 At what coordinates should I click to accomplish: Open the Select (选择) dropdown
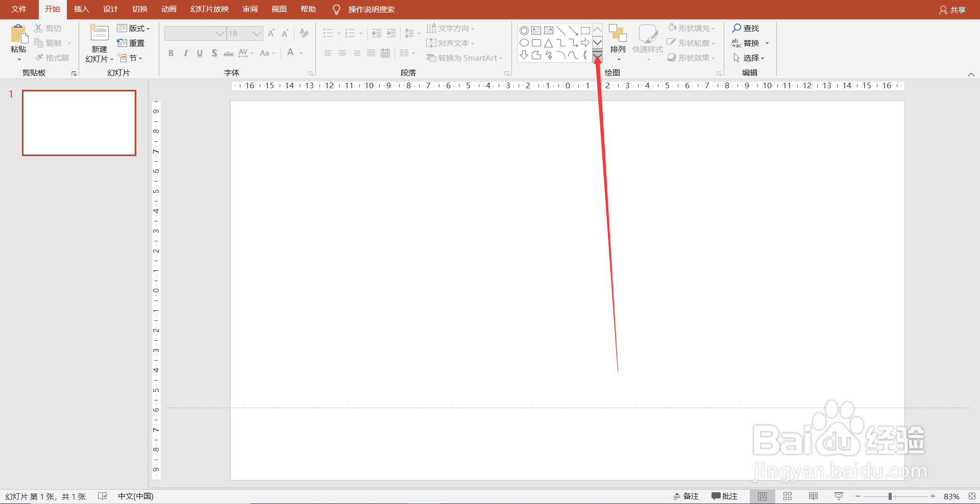(749, 58)
